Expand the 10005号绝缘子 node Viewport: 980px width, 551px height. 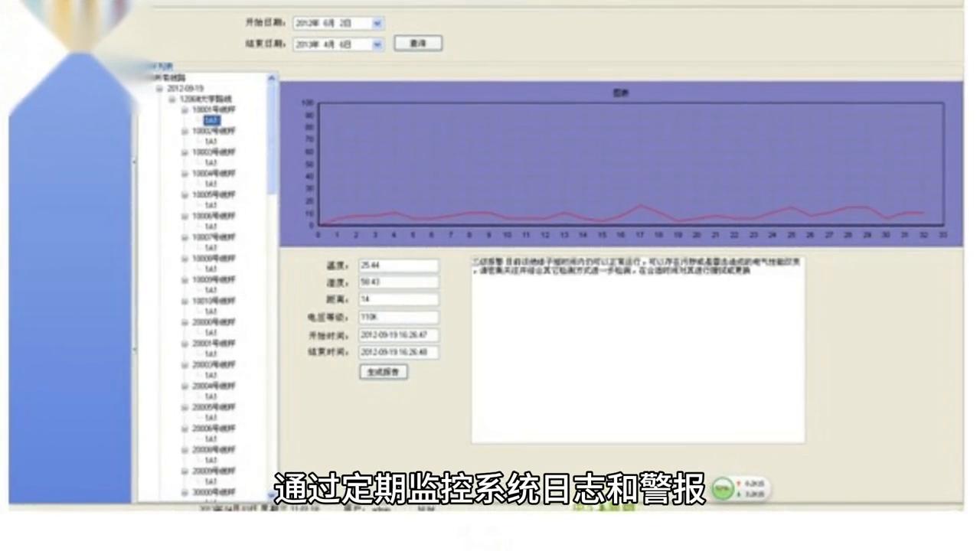185,194
